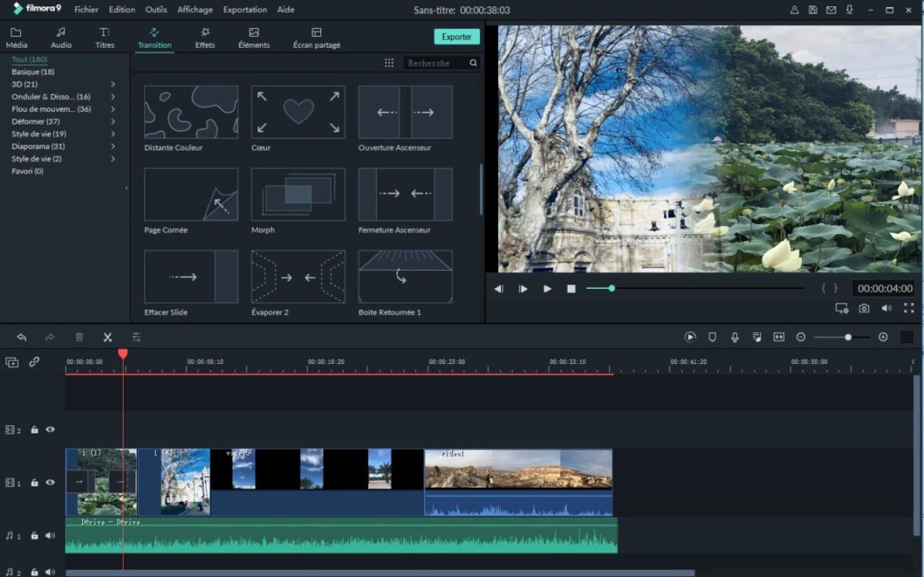This screenshot has width=924, height=577.
Task: Take a snapshot with the camera icon
Action: coord(864,308)
